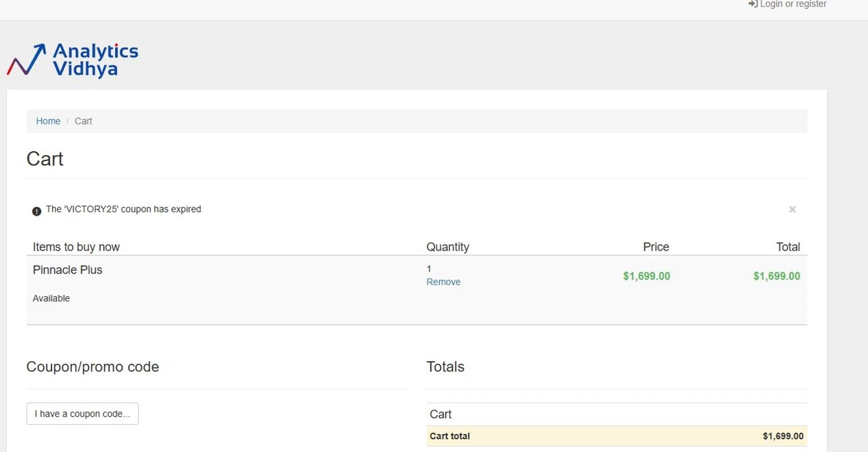Screen dimensions: 868x452
Task: Open the 'I have a coupon code...' button
Action: coord(82,414)
